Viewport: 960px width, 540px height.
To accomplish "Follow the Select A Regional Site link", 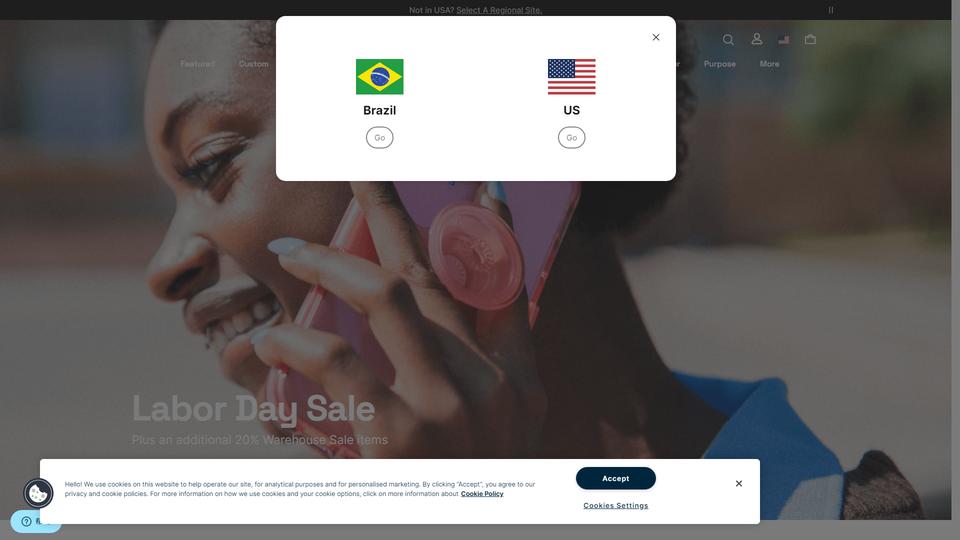I will click(x=499, y=10).
